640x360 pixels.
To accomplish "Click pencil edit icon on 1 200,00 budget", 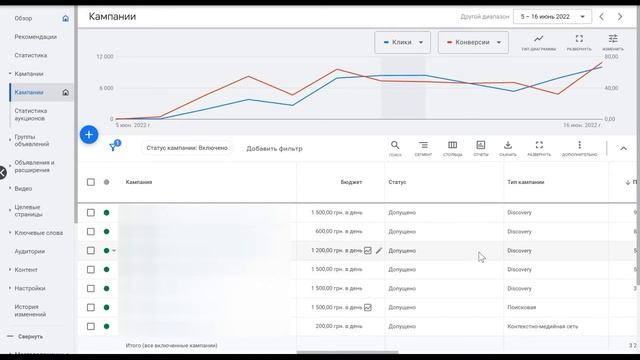I will 379,251.
